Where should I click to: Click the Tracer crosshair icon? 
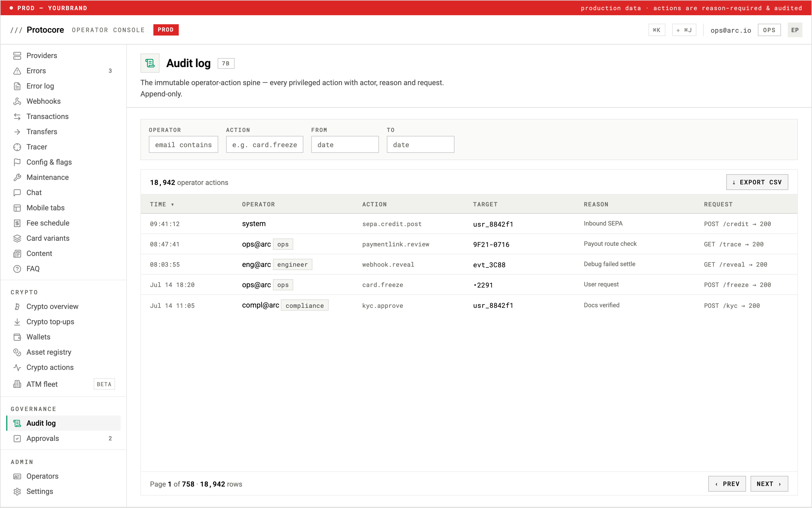[17, 147]
